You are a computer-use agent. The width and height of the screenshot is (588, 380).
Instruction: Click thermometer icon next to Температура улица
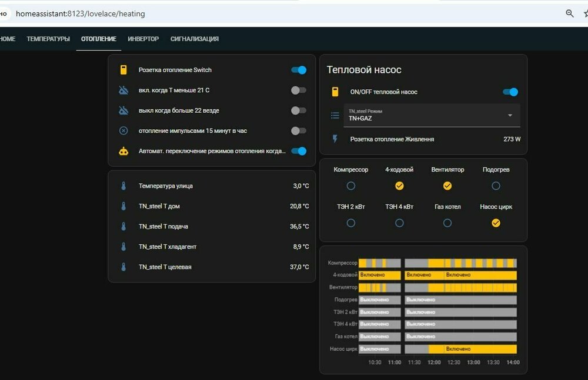(123, 186)
